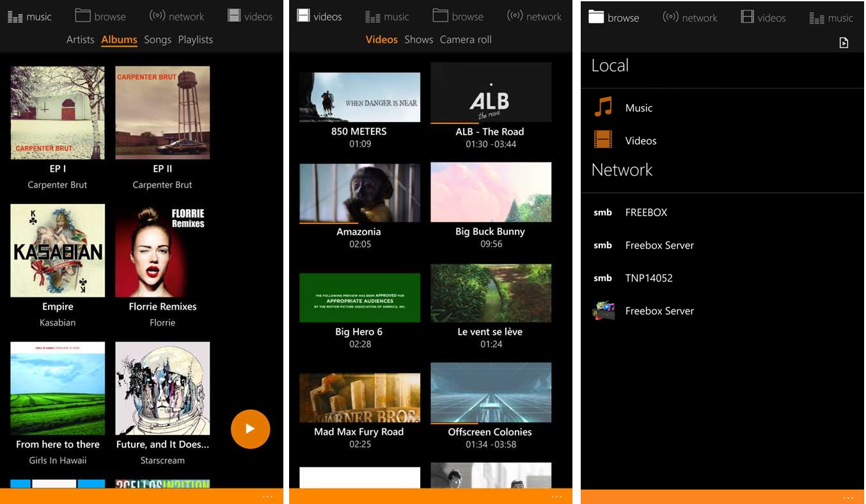The width and height of the screenshot is (866, 504).
Task: Open the videos tab in left screen header
Action: 250,16
